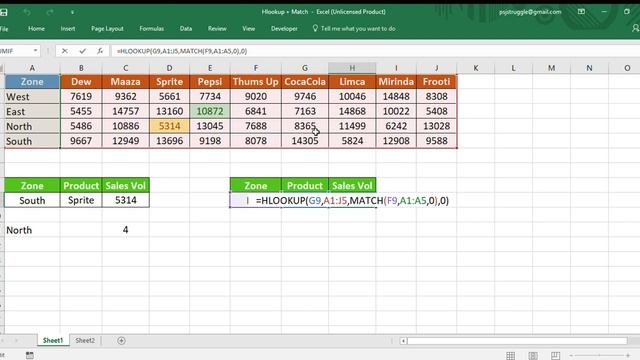640x360 pixels.
Task: Click the zoom in plus button
Action: click(x=628, y=356)
